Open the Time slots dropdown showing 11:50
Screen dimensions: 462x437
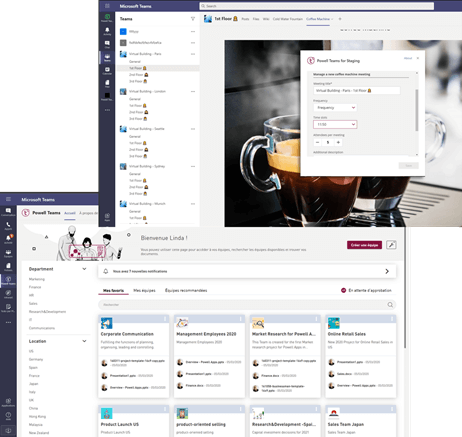pyautogui.click(x=335, y=124)
